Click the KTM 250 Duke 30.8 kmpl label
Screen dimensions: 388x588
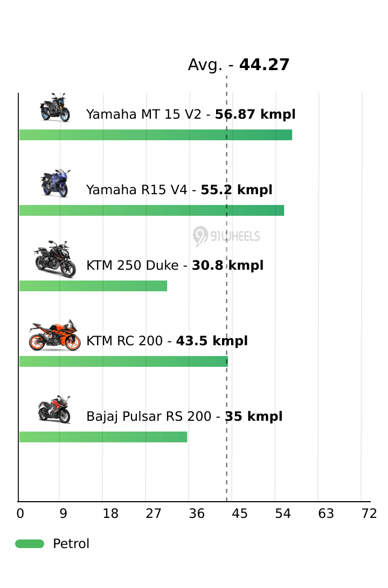point(175,265)
